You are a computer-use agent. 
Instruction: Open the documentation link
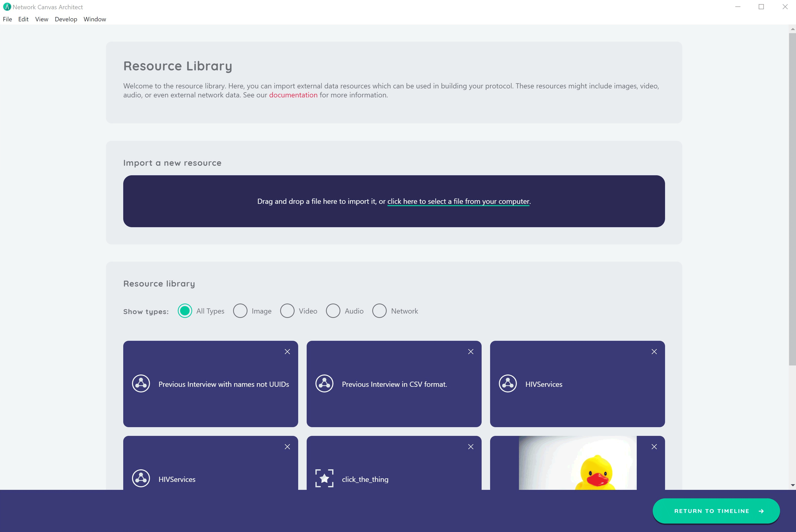pos(293,95)
